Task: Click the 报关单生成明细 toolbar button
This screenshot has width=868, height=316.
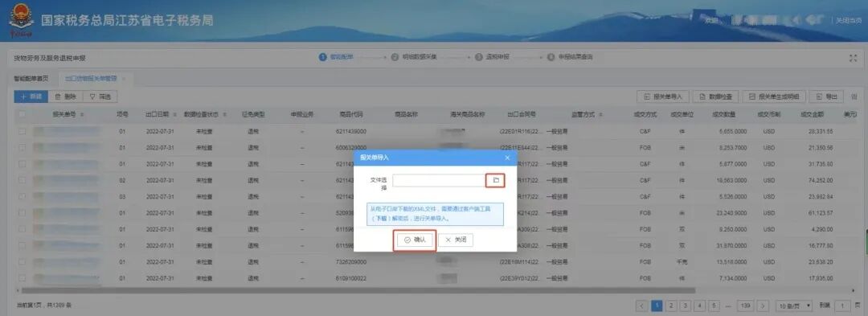Action: [773, 96]
